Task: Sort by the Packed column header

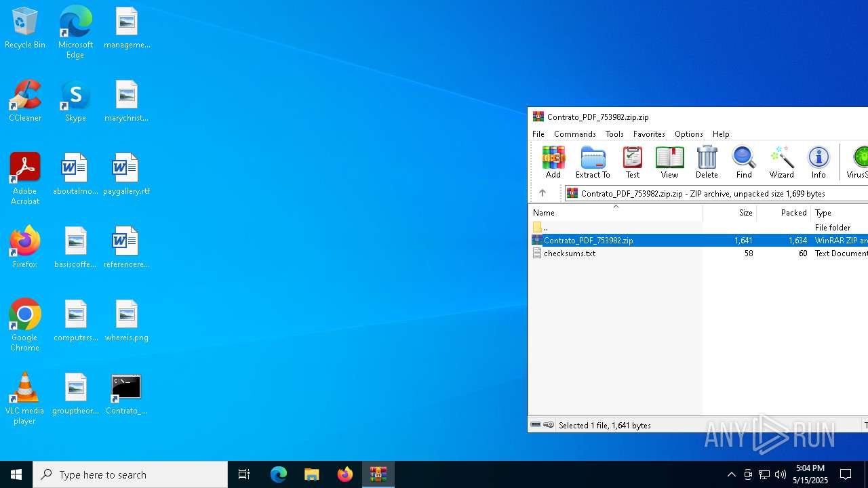Action: coord(783,213)
